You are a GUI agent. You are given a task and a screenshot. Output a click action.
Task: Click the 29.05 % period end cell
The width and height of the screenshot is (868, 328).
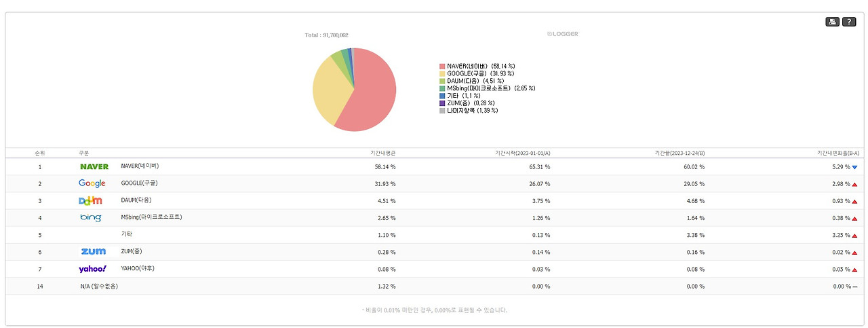tap(694, 184)
